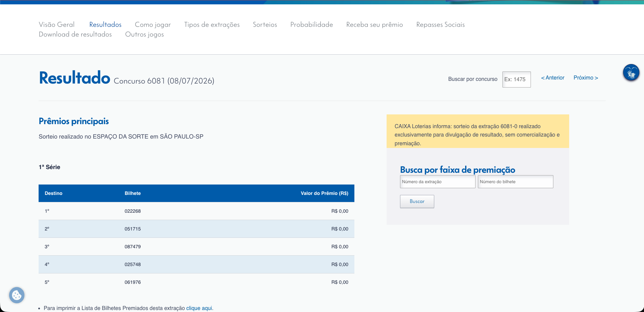Go to the Como jogar tab

click(x=153, y=25)
